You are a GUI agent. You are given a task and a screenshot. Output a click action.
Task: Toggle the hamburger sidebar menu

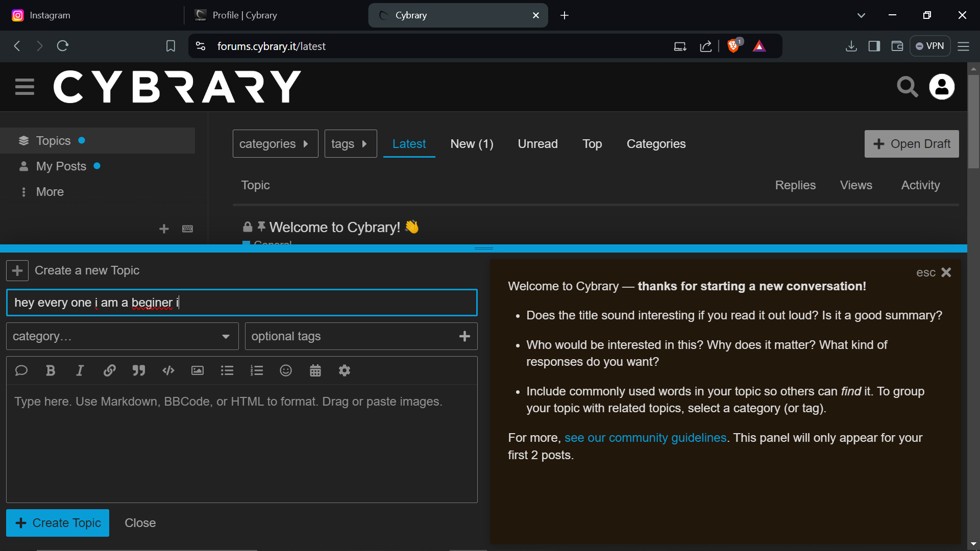click(x=24, y=87)
